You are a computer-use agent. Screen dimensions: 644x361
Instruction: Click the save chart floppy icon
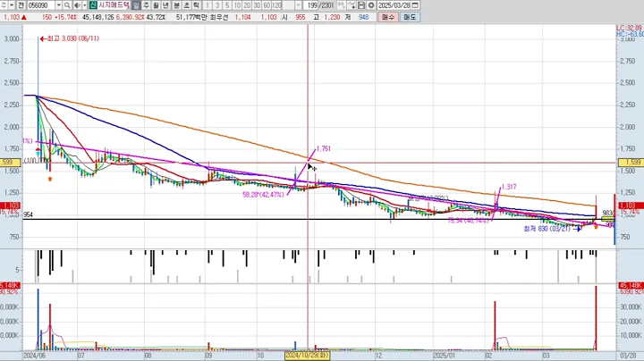361,5
